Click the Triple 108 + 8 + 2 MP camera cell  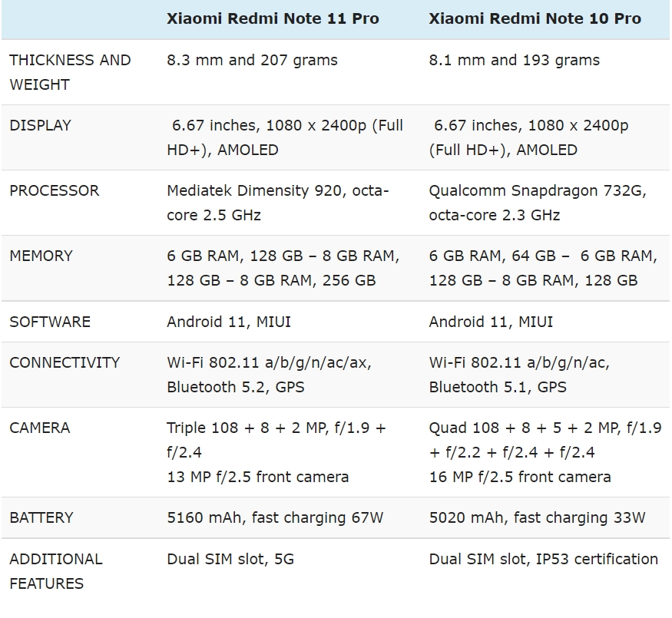[x=276, y=452]
